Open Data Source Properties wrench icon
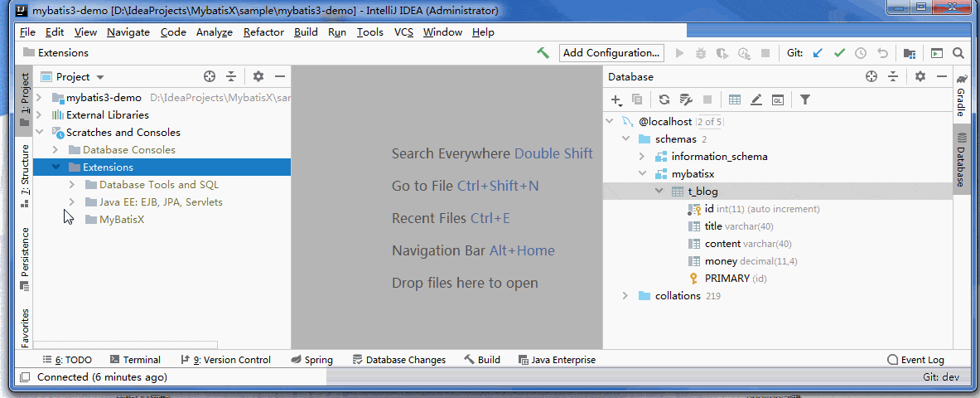Viewport: 980px width, 398px height. pos(686,99)
